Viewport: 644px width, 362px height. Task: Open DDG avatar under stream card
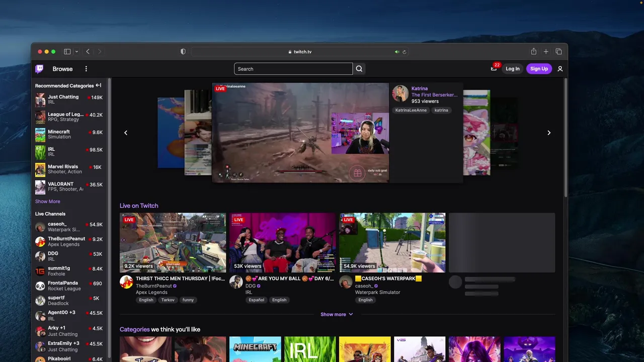pos(236,282)
